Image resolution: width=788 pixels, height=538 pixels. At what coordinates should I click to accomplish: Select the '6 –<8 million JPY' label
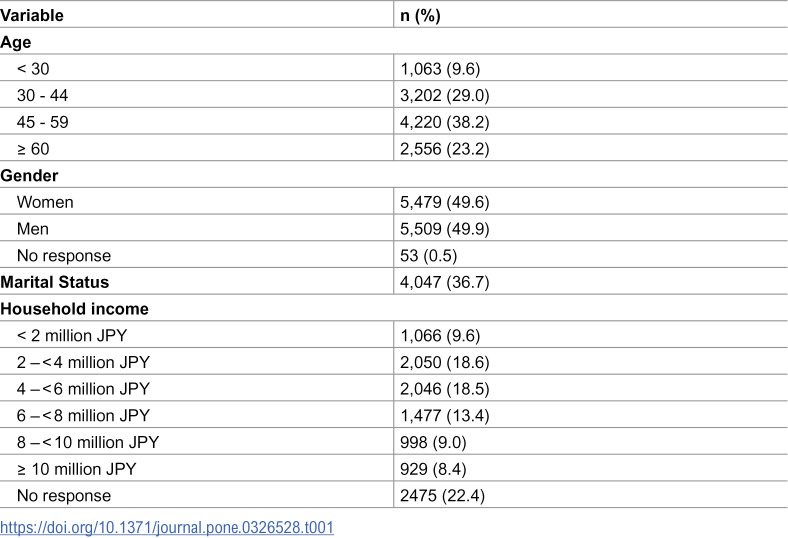pos(83,415)
